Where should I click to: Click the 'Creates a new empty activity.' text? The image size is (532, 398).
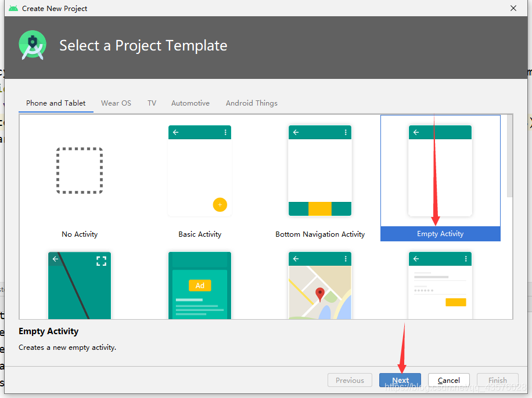click(67, 348)
